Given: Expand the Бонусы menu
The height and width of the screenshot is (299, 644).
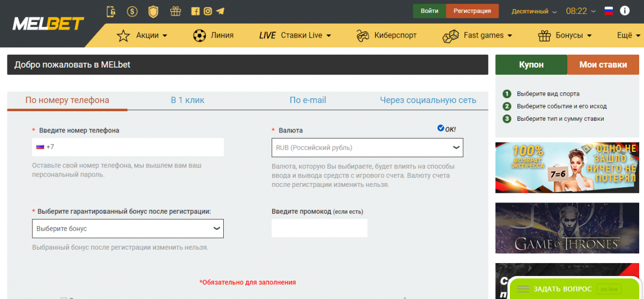Looking at the screenshot, I should (565, 35).
